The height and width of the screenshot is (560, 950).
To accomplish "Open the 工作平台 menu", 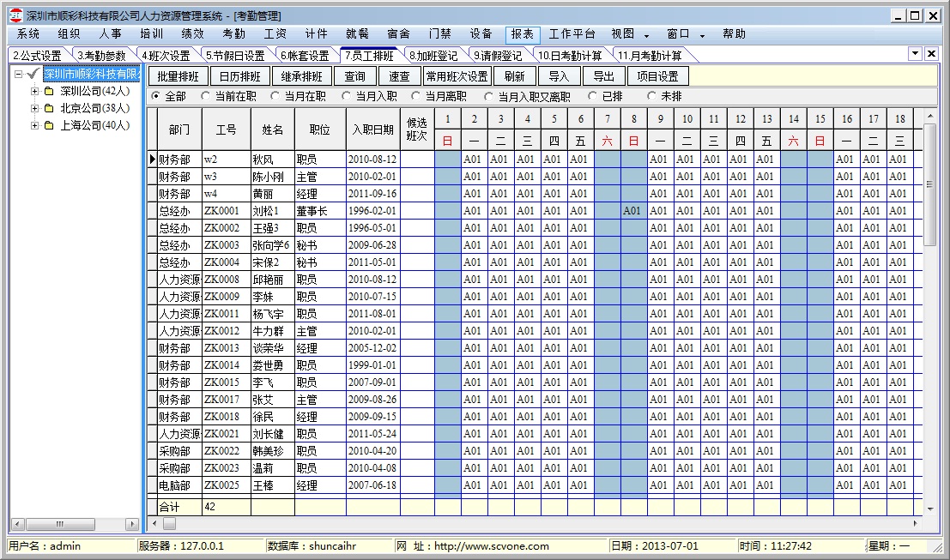I will pyautogui.click(x=572, y=34).
